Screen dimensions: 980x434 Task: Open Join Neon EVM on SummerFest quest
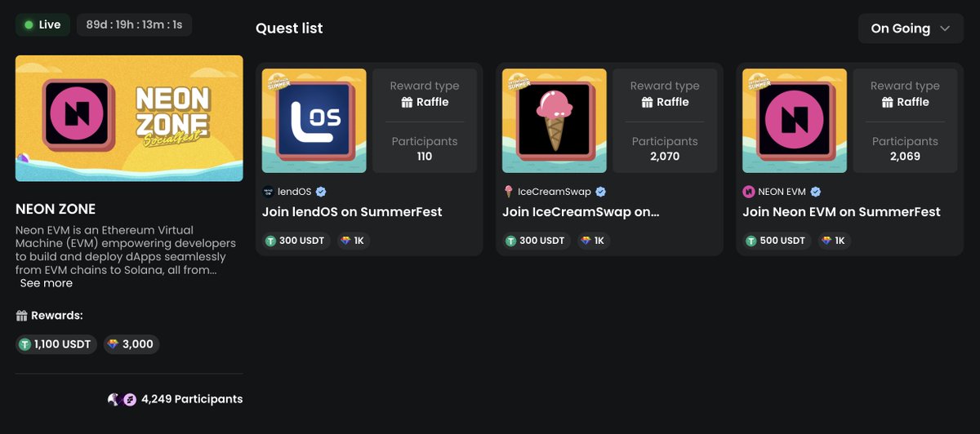click(x=841, y=212)
